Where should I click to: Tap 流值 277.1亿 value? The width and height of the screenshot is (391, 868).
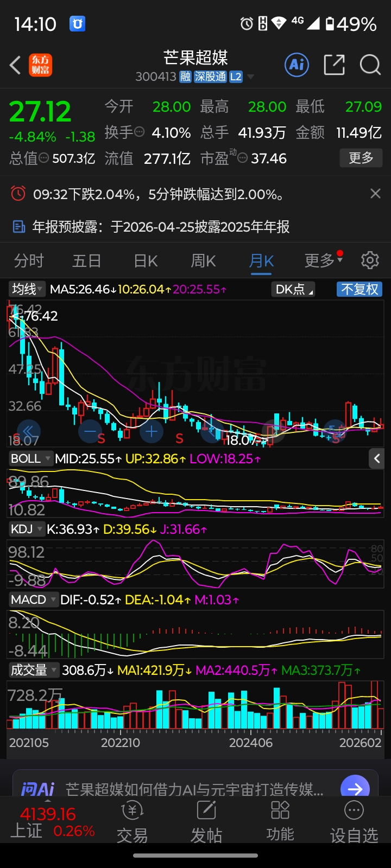167,158
